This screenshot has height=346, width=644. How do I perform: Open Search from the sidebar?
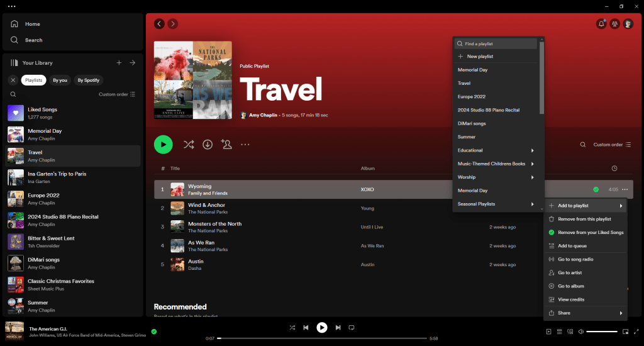pos(26,40)
